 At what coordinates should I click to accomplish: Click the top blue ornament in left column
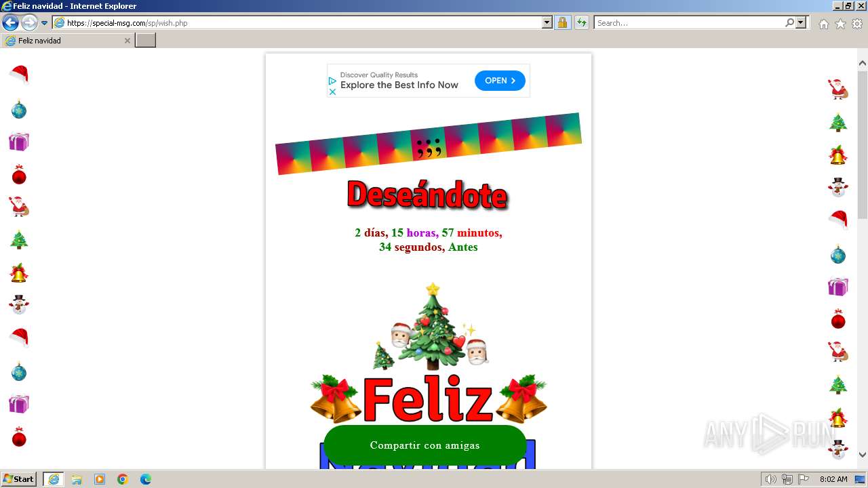click(19, 109)
